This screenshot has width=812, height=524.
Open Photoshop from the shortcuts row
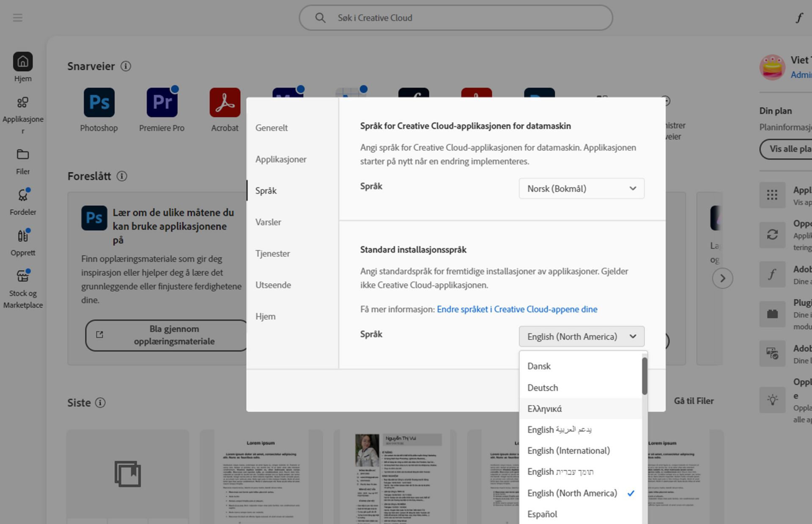click(x=99, y=102)
